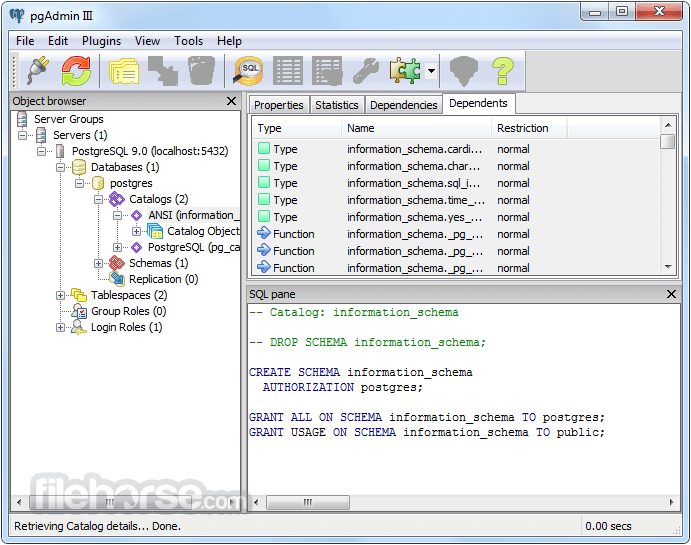Open the Help question mark icon
Screen dimensions: 691x545
click(502, 71)
